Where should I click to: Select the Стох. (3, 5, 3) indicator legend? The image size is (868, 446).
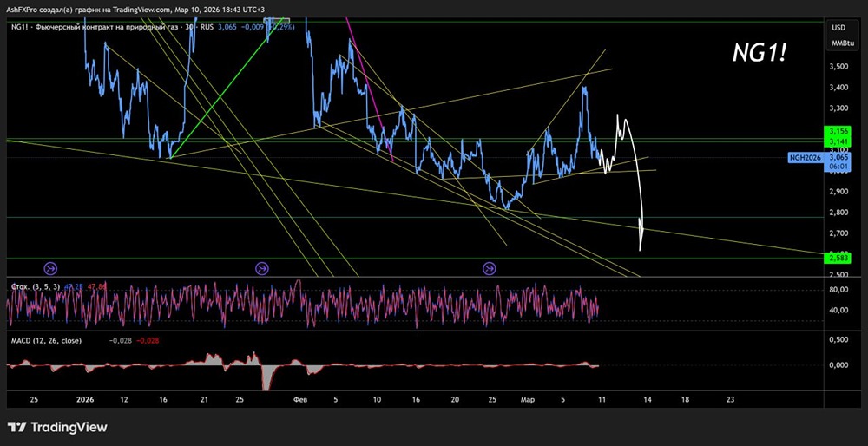[36, 286]
